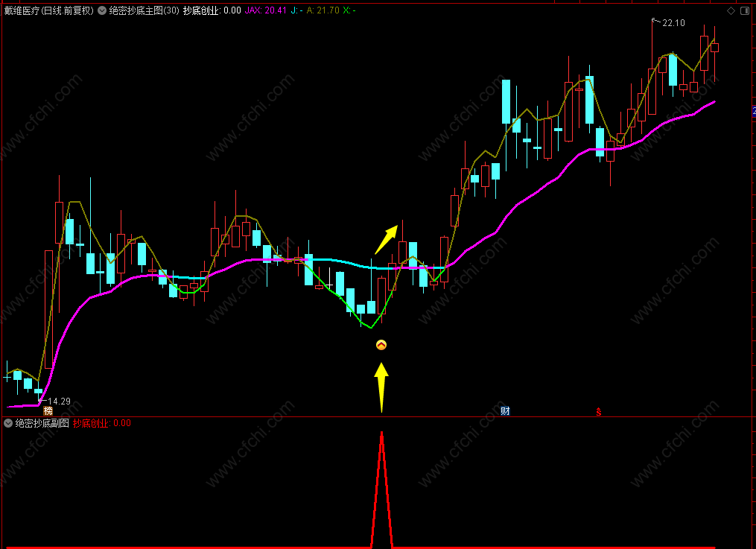Viewport: 756px width, 549px height.
Task: Click the red spike peak in sub-chart
Action: pos(382,434)
